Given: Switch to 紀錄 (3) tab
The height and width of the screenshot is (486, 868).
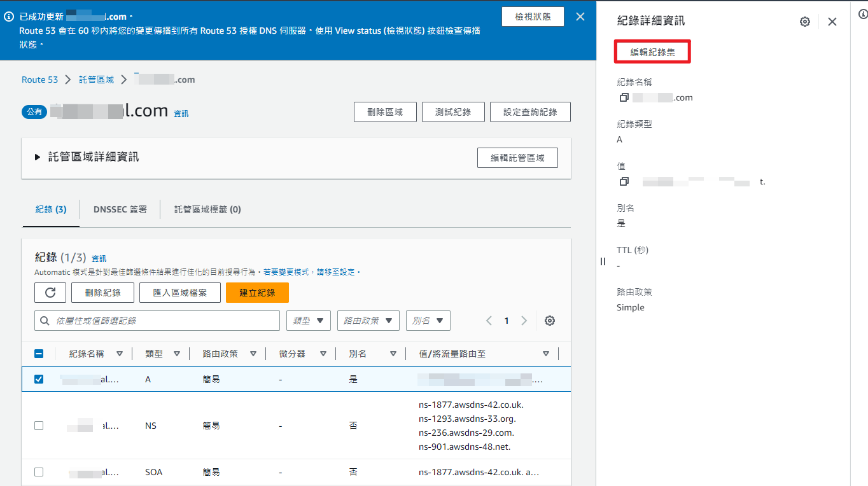Looking at the screenshot, I should [51, 209].
